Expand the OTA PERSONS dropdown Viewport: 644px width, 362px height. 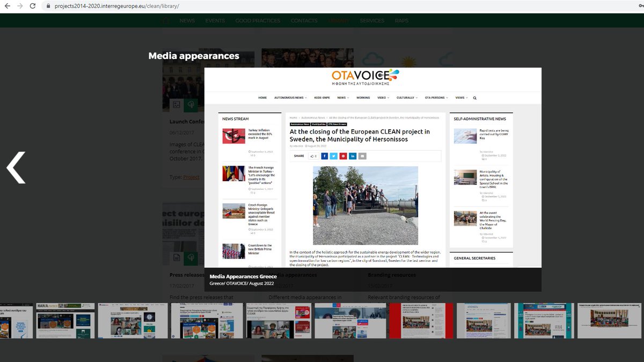tap(435, 98)
